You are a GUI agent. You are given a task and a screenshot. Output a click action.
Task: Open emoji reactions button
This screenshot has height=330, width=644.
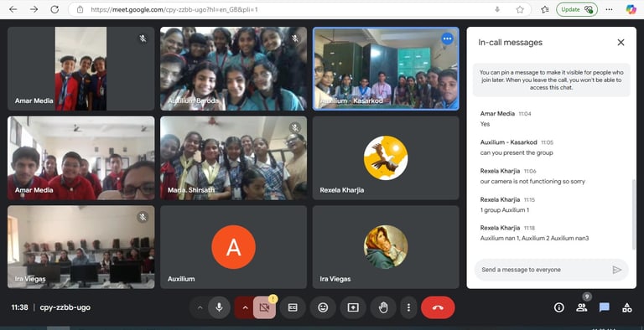[x=323, y=307]
